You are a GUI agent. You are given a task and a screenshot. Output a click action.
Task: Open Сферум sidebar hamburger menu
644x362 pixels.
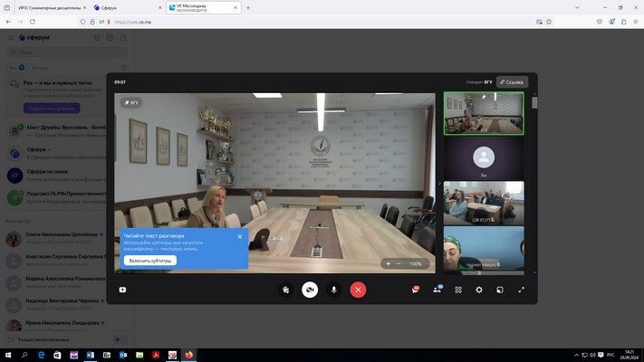click(11, 38)
